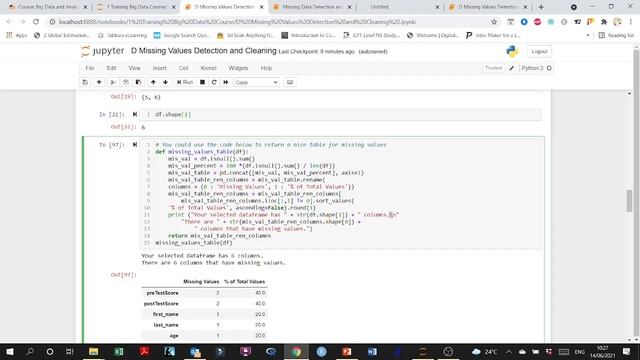Screen dimensions: 640x360
Task: Open File Explorer from the taskbar
Action: (93, 351)
